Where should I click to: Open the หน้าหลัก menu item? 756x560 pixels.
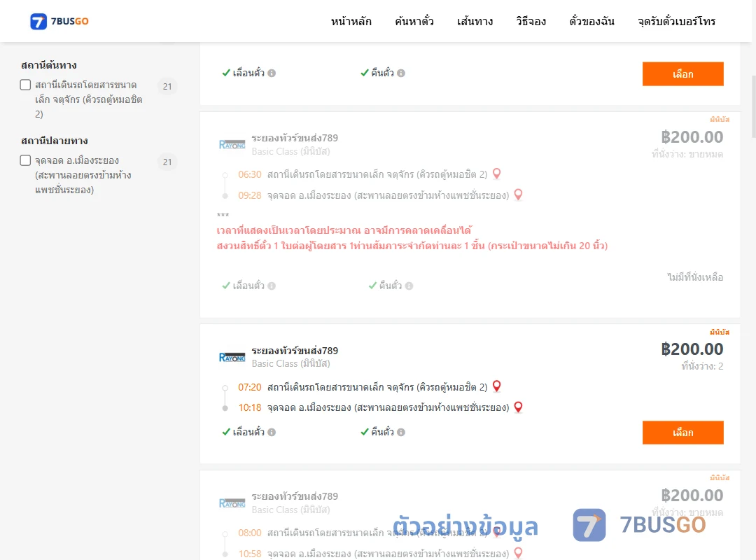pos(351,21)
